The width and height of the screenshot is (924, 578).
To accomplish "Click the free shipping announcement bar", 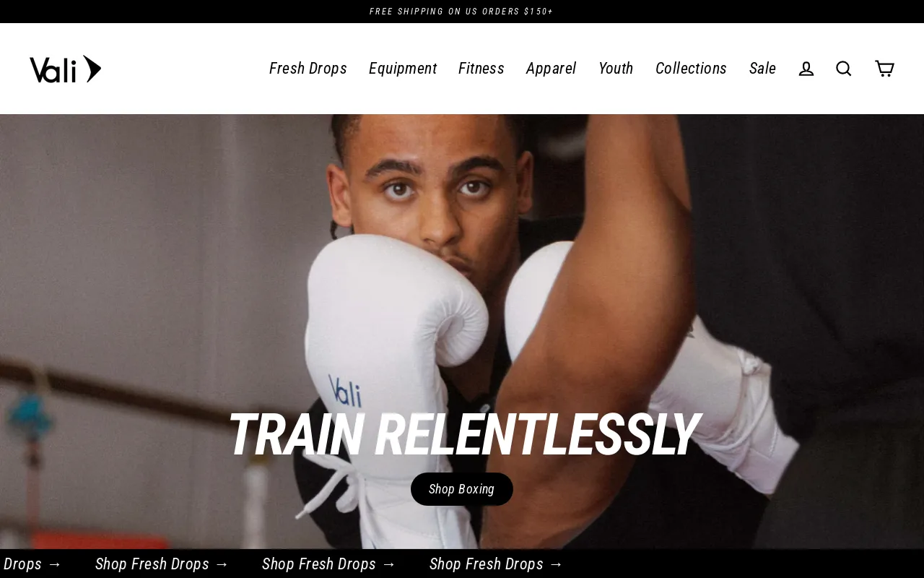I will click(462, 12).
